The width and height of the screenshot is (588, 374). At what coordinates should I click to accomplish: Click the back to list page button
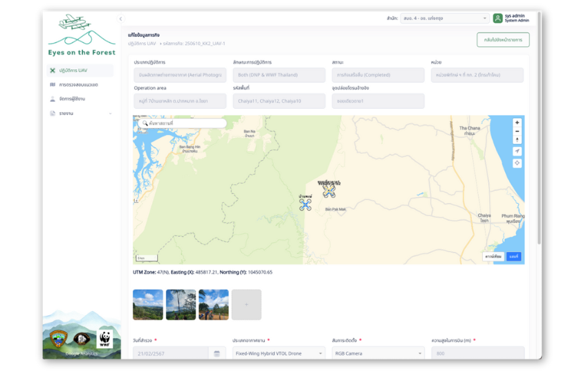point(503,40)
